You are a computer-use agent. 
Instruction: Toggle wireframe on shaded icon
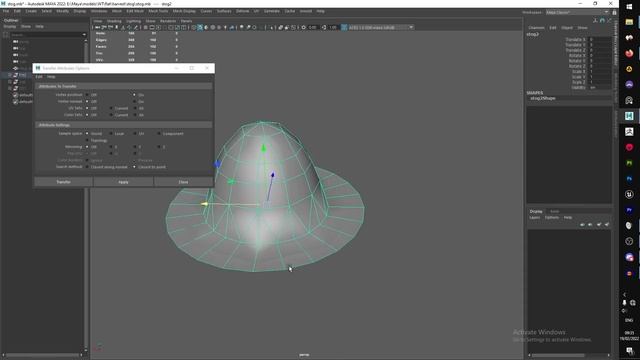pos(213,27)
